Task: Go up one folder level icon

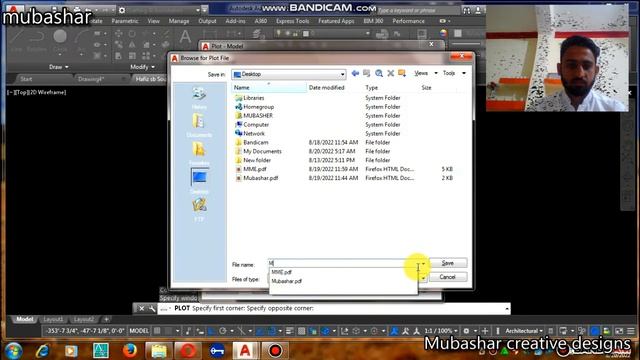Action: (367, 73)
